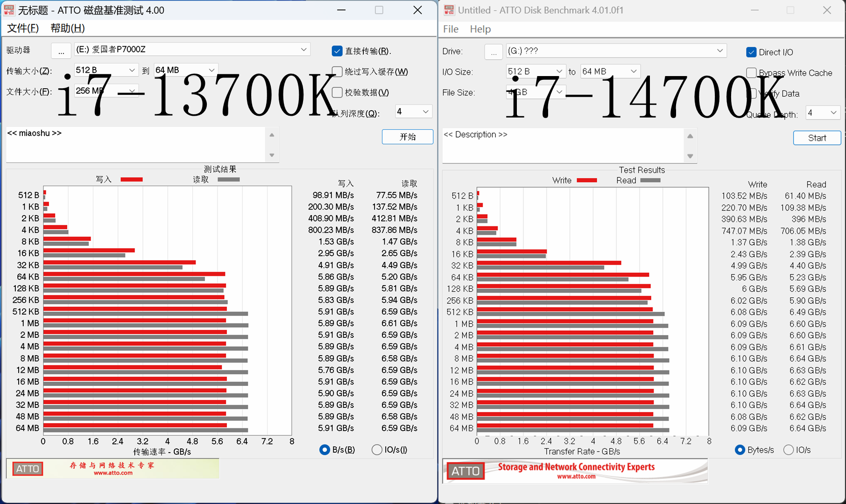Expand the 传输大小 start size dropdown showing 512 B

132,70
